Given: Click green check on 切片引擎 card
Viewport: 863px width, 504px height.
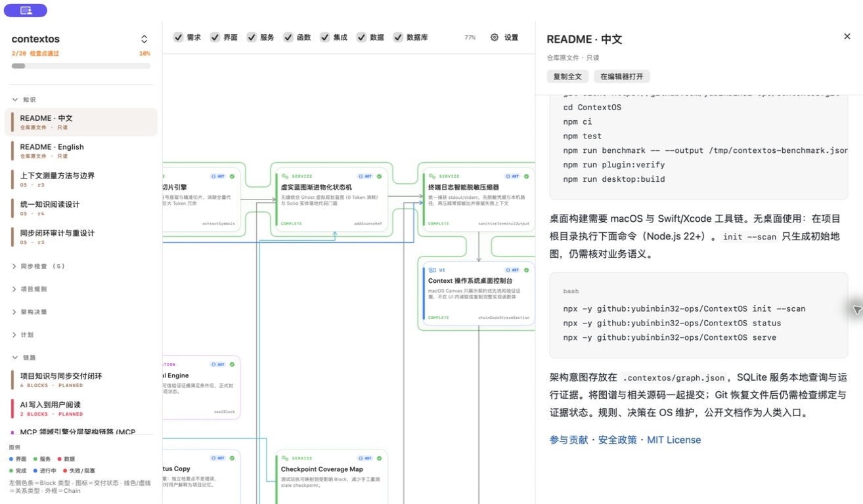Looking at the screenshot, I should tap(232, 177).
